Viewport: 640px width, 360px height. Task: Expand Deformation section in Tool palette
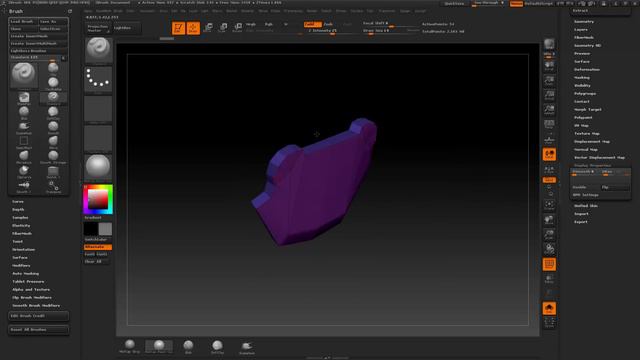[x=587, y=69]
